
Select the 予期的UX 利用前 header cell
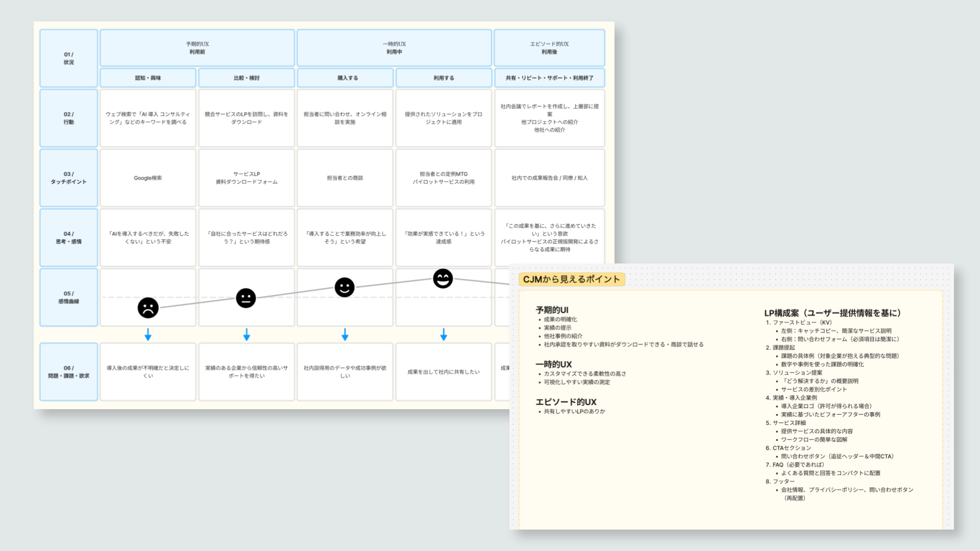pyautogui.click(x=197, y=48)
